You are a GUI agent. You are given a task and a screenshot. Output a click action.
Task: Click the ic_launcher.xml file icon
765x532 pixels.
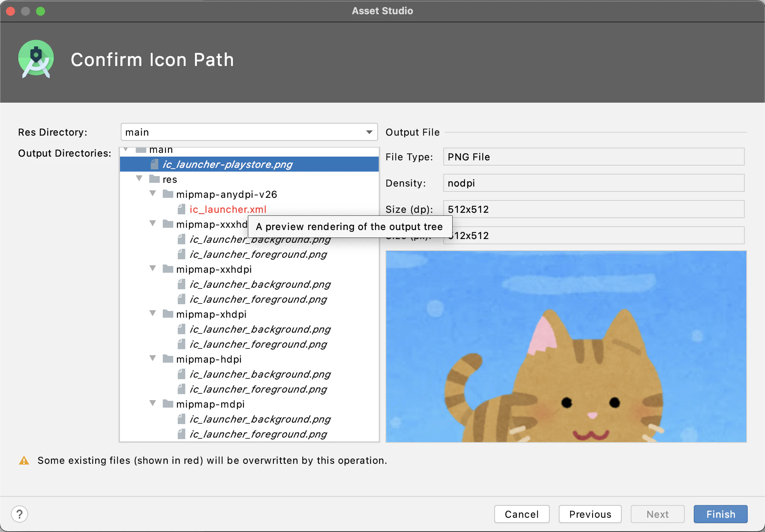point(181,209)
